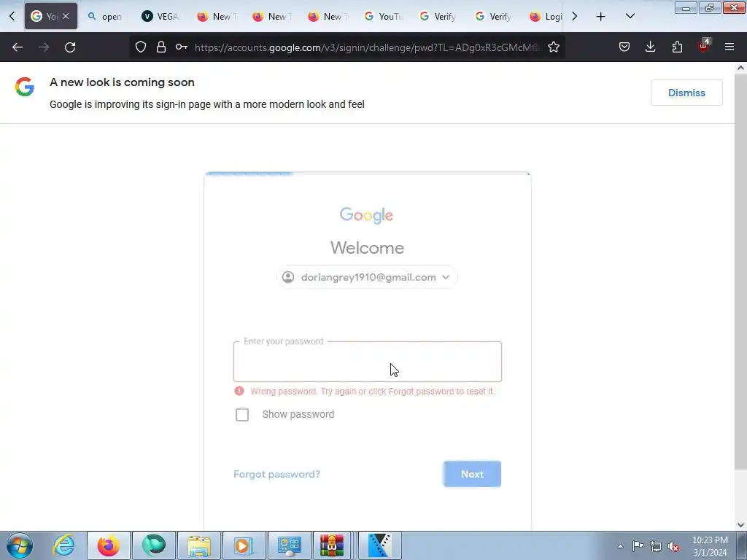Click the Next button
The image size is (747, 560).
pos(472,474)
